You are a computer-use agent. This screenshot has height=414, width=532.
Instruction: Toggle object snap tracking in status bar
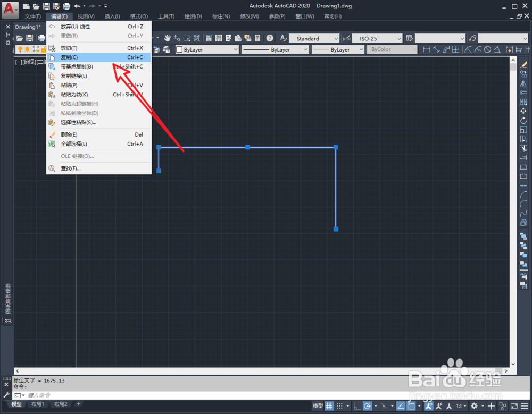pos(401,406)
